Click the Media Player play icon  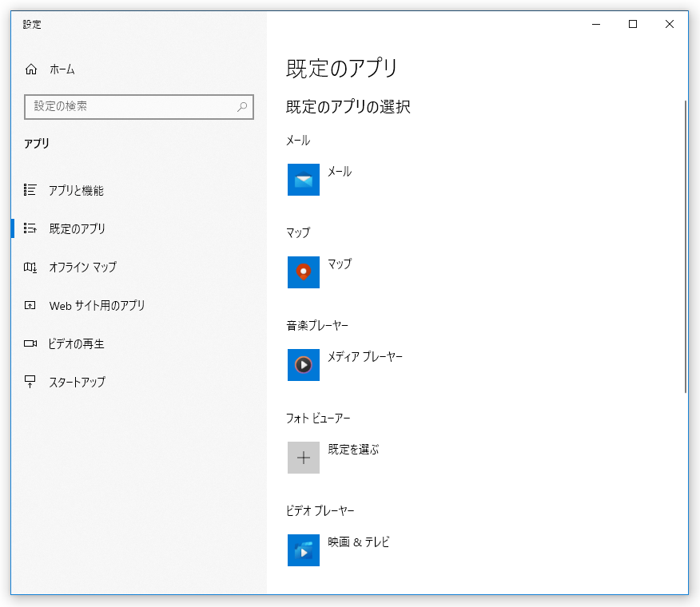[x=304, y=365]
